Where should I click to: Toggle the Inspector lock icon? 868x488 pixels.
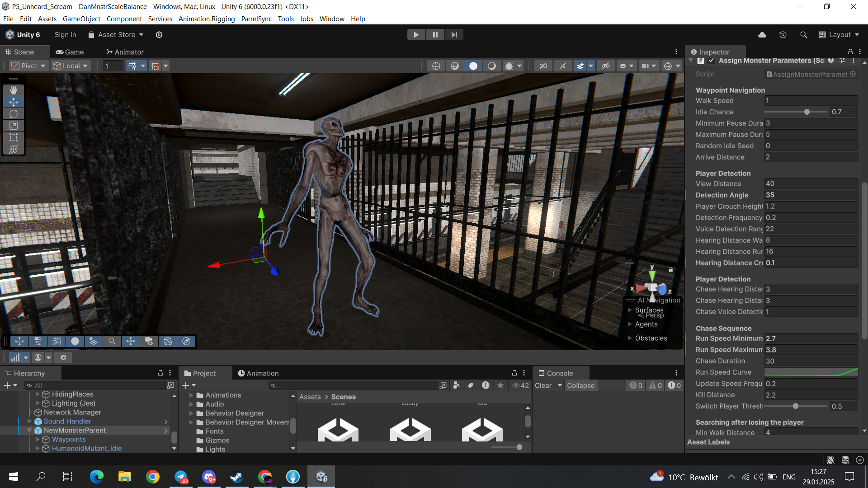[x=850, y=52]
